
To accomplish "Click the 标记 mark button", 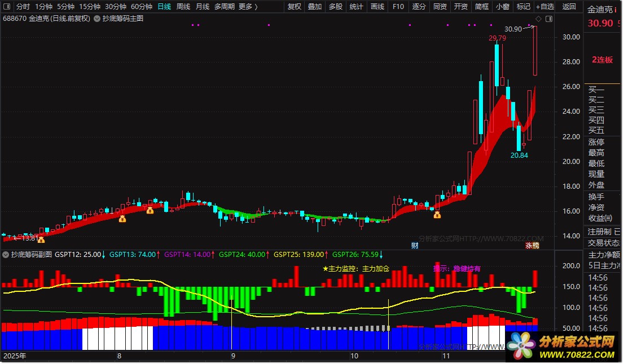I will coord(524,6).
